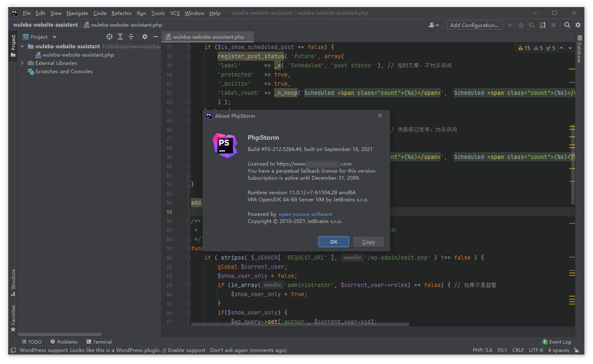Toggle Start Listening for PHP Debug Connections
Viewport: 593px width, 364px height.
pos(543,25)
